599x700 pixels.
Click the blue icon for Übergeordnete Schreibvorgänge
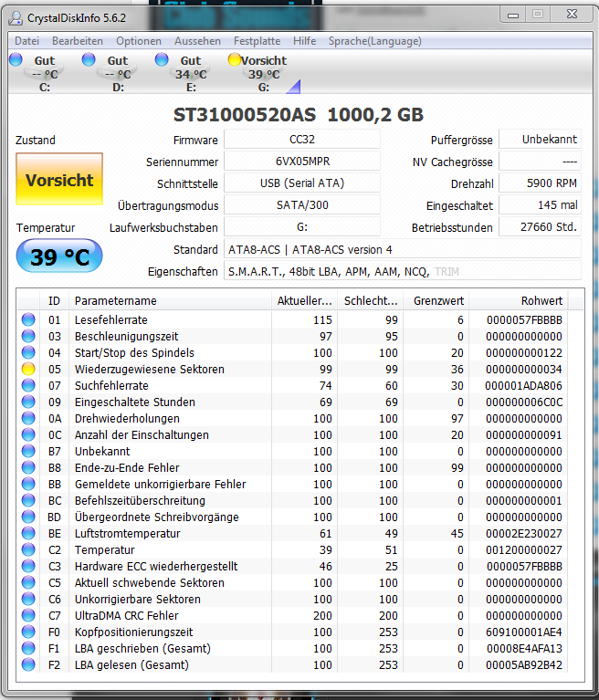point(28,517)
